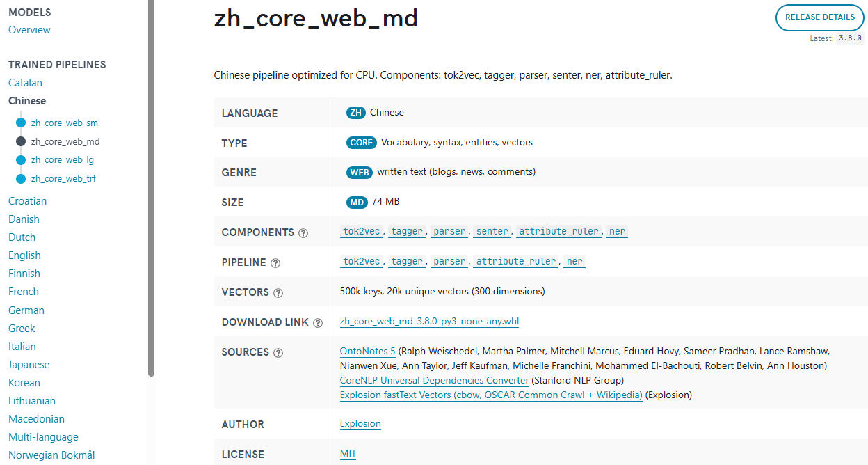Open zh_core_web_trf model link
Screen dimensions: 868x465
coord(63,179)
